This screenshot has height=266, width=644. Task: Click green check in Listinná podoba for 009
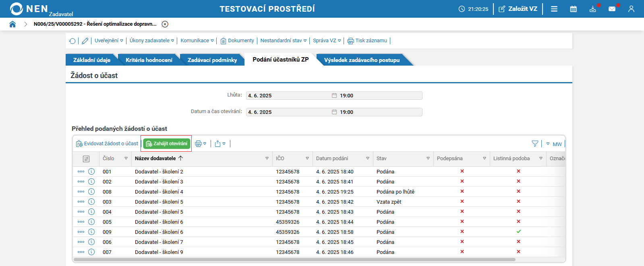coord(519,231)
